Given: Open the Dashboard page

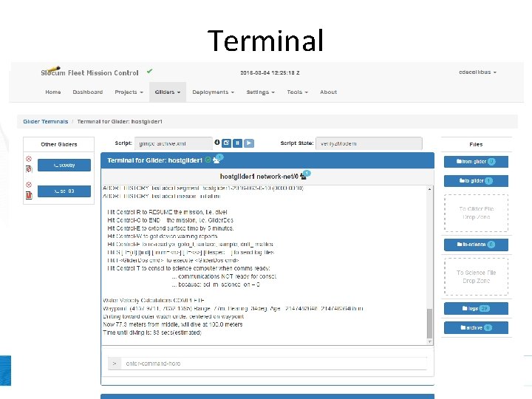Looking at the screenshot, I should tap(87, 92).
